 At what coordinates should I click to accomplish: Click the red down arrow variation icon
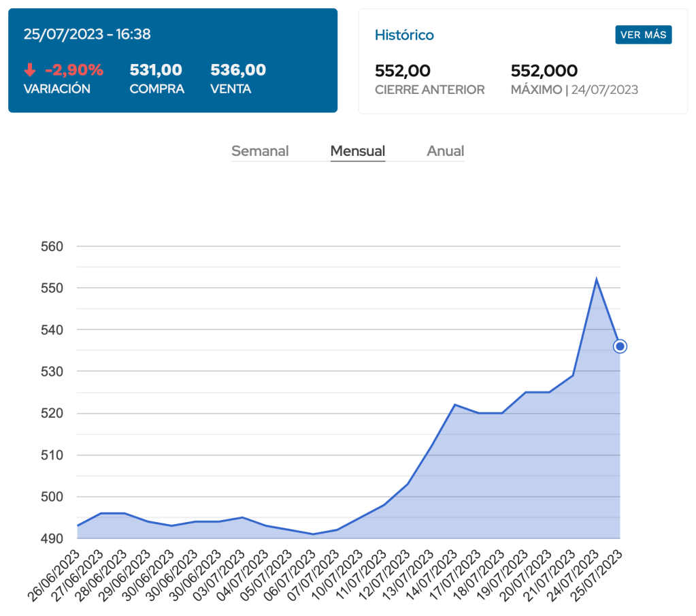point(29,70)
